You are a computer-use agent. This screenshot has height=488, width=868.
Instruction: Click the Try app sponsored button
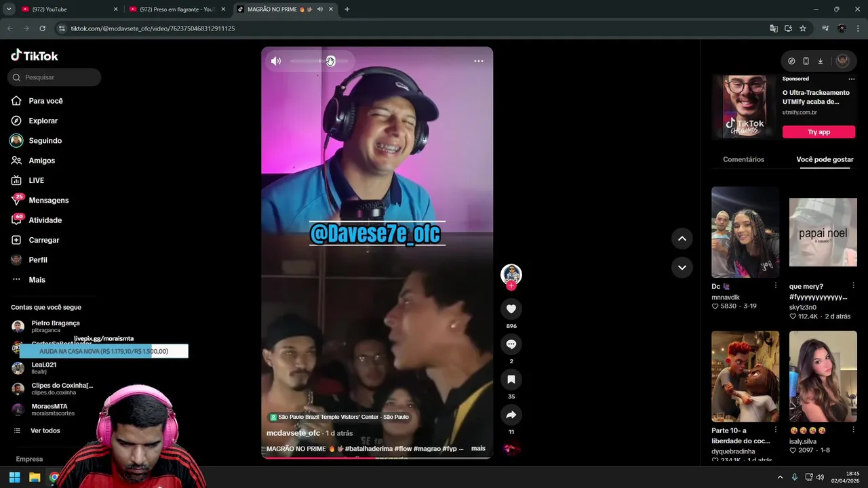point(818,132)
